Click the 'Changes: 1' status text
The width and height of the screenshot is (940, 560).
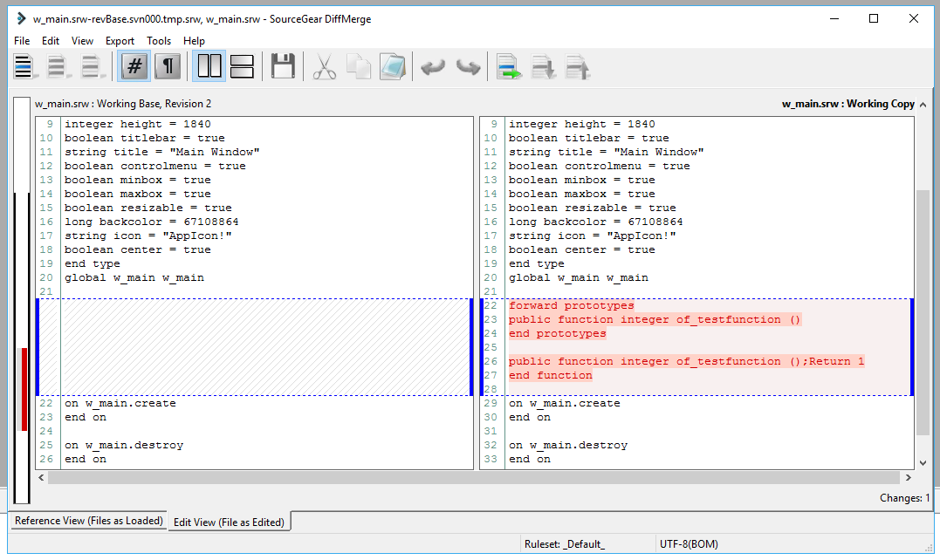pyautogui.click(x=904, y=498)
